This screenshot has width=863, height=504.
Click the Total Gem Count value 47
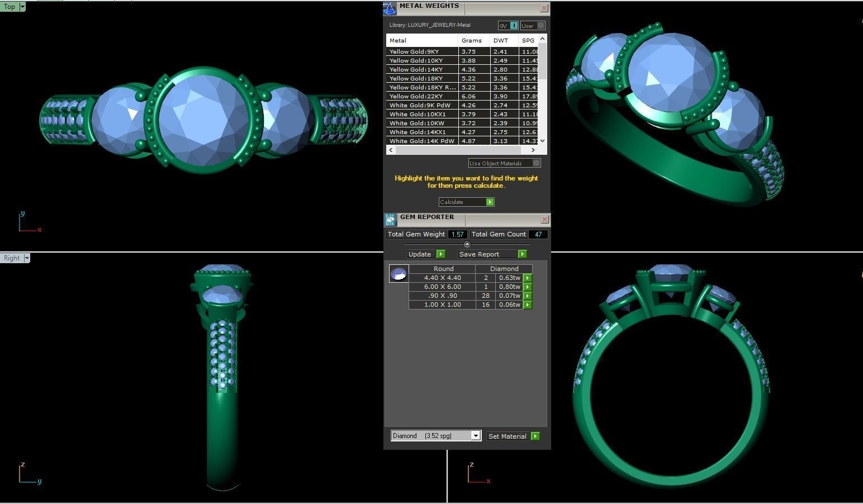[538, 234]
